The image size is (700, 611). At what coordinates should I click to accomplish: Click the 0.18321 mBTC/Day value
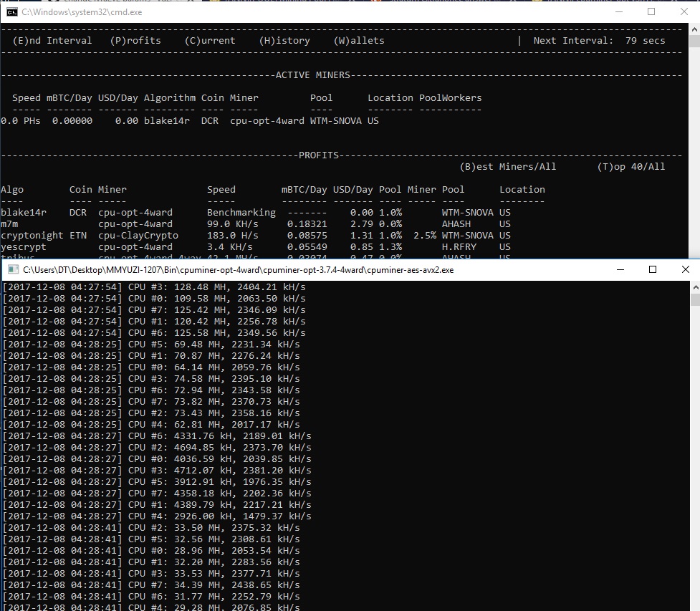click(307, 224)
